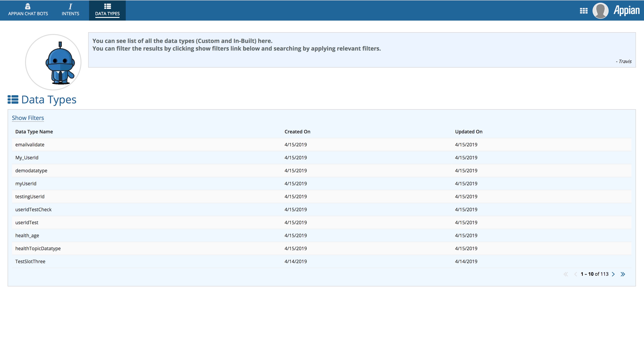Open the apps grid navigation icon
Image resolution: width=644 pixels, height=350 pixels.
(584, 11)
